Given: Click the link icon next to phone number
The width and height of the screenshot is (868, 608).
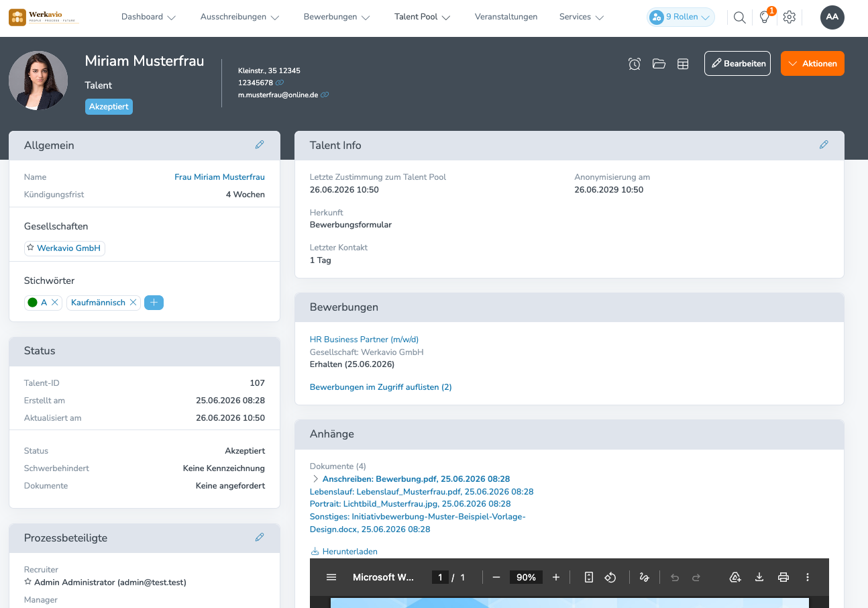Looking at the screenshot, I should 280,83.
